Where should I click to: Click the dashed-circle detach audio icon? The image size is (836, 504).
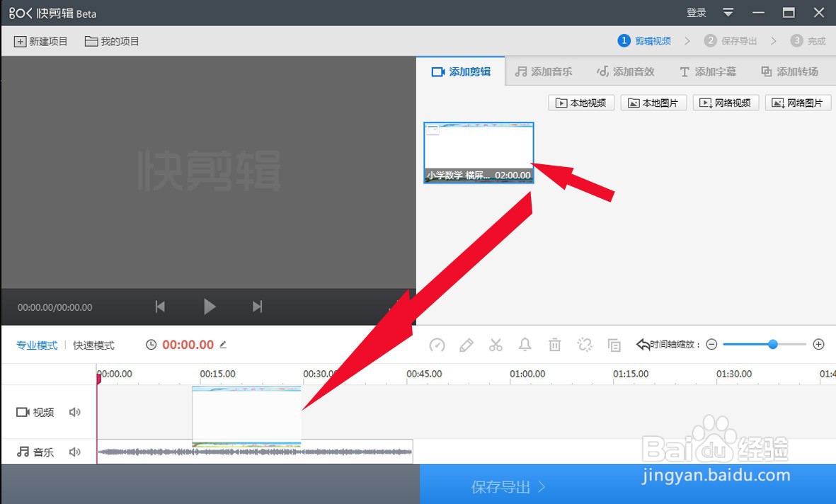pos(584,345)
